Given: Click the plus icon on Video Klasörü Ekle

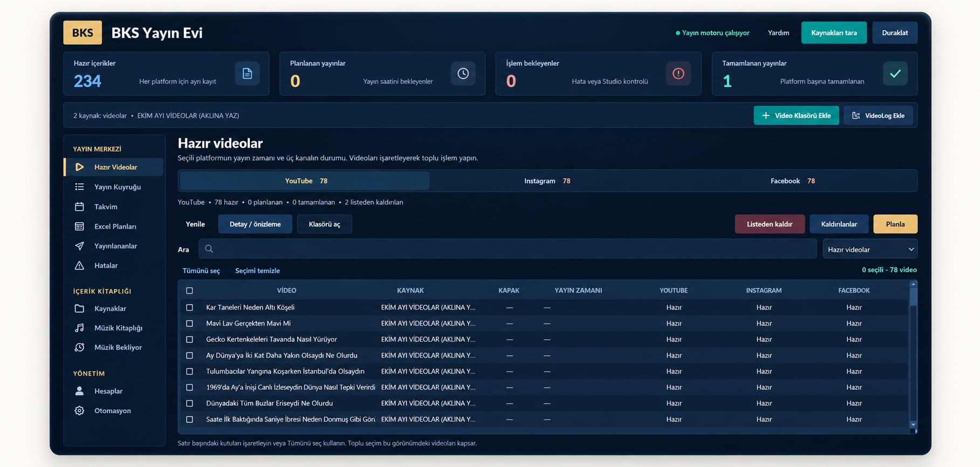Looking at the screenshot, I should click(x=766, y=115).
